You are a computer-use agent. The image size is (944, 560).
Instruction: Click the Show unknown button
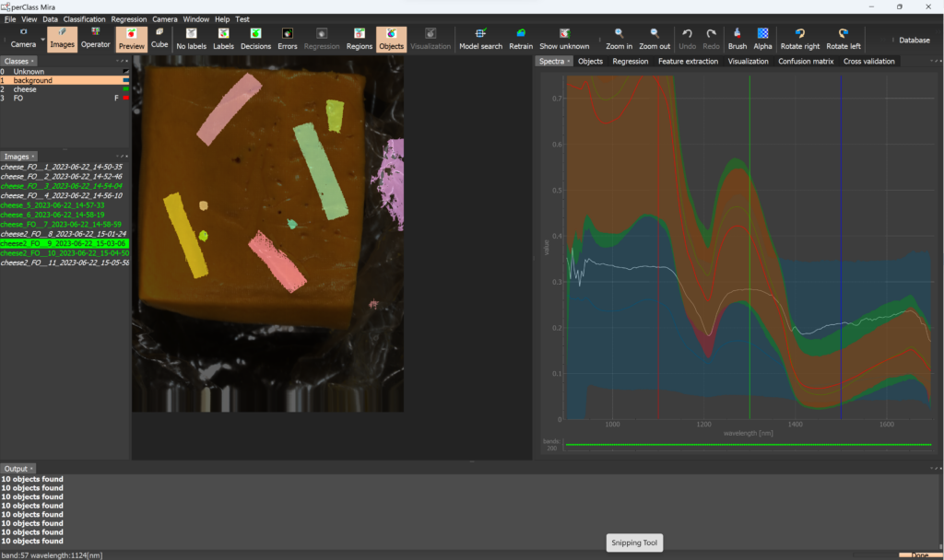click(x=564, y=38)
